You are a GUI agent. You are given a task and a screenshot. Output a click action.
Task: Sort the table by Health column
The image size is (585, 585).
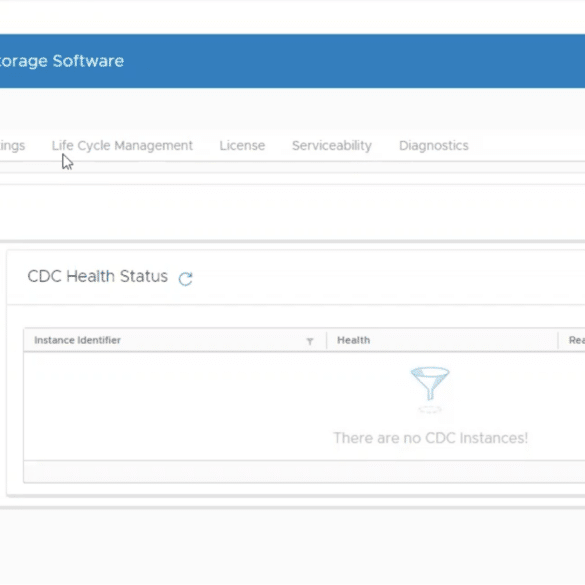[353, 340]
